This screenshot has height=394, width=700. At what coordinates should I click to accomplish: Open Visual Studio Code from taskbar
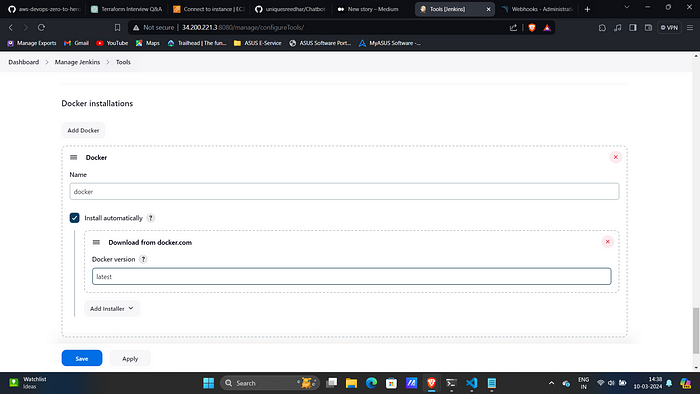[471, 383]
